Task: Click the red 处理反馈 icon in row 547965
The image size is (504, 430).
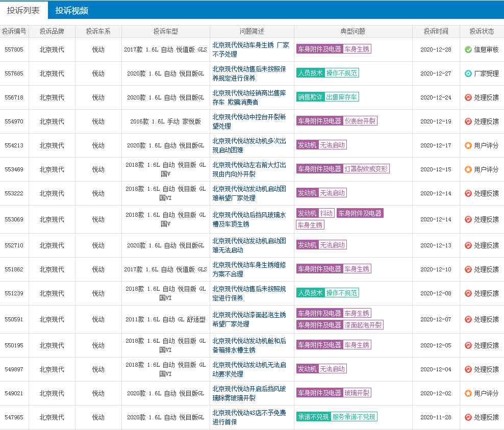Action: click(468, 417)
